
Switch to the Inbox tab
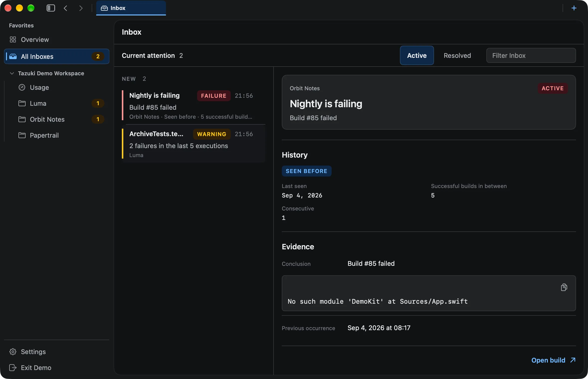pos(131,8)
